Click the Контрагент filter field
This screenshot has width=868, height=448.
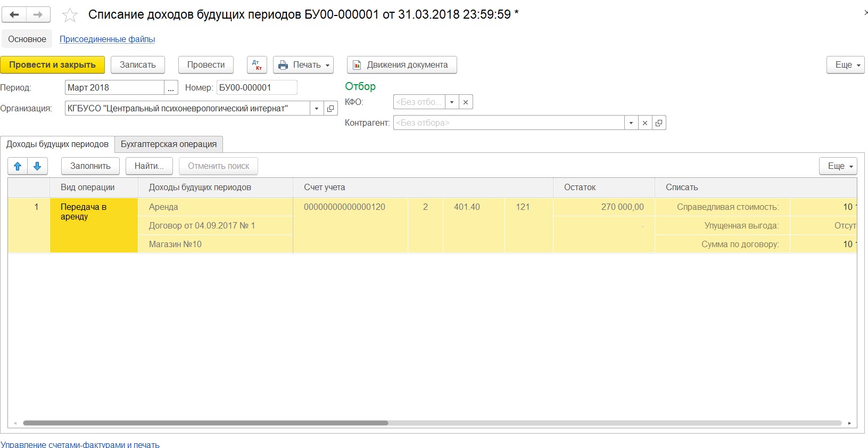coord(509,123)
